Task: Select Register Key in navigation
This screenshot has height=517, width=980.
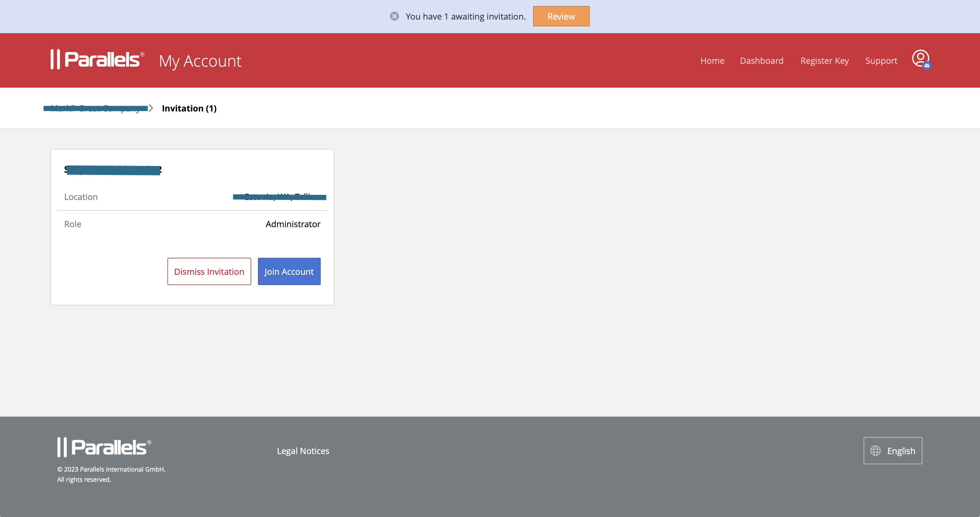Action: coord(824,61)
